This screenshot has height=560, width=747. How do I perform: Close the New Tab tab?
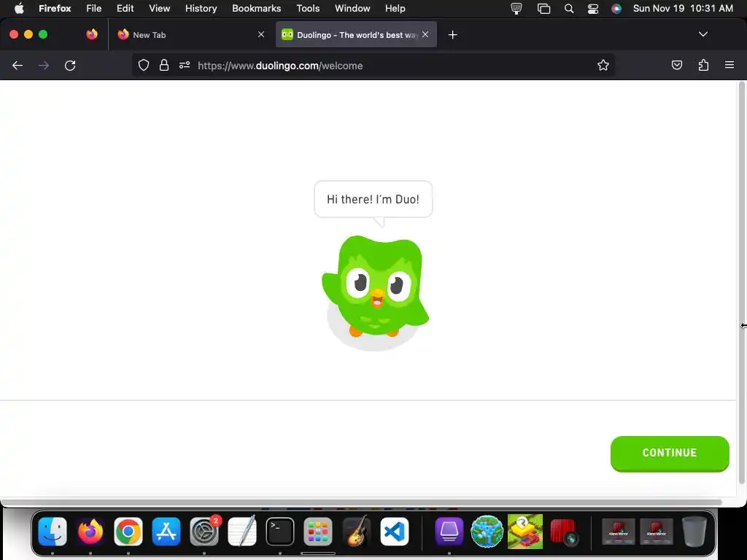[x=261, y=34]
